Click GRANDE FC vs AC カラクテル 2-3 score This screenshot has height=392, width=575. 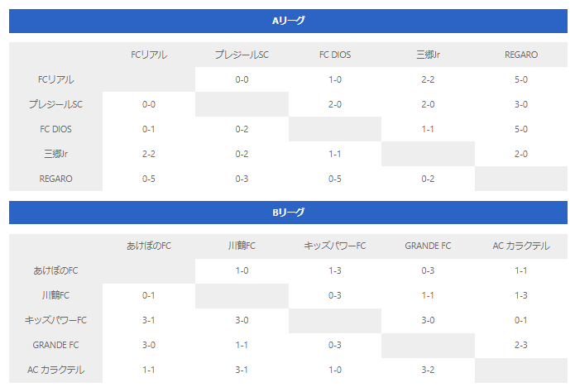[521, 345]
